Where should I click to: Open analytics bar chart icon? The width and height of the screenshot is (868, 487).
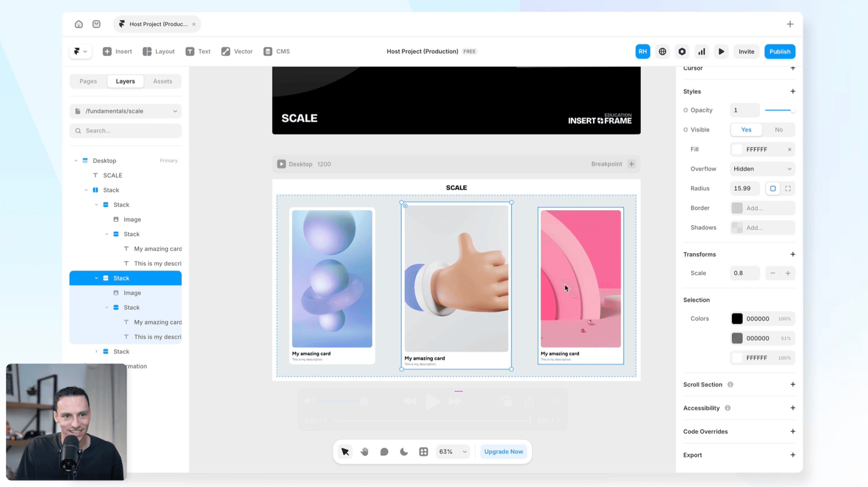(702, 52)
